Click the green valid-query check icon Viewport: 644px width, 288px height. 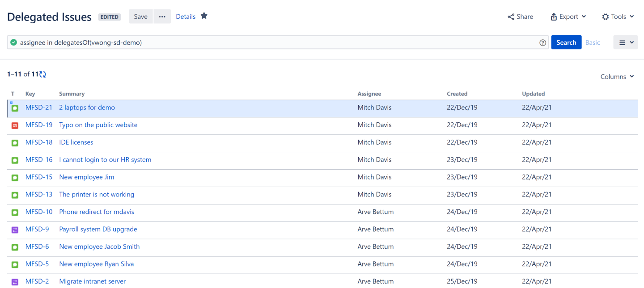click(14, 43)
